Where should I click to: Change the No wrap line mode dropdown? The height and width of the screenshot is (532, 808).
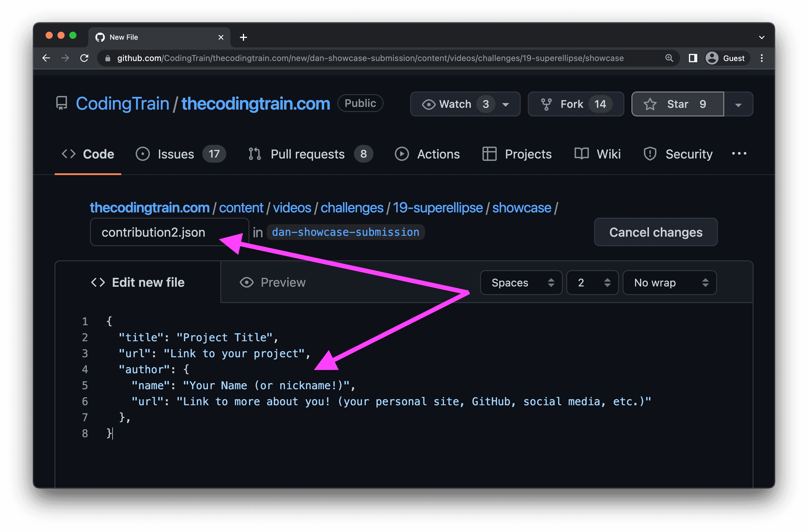click(669, 283)
